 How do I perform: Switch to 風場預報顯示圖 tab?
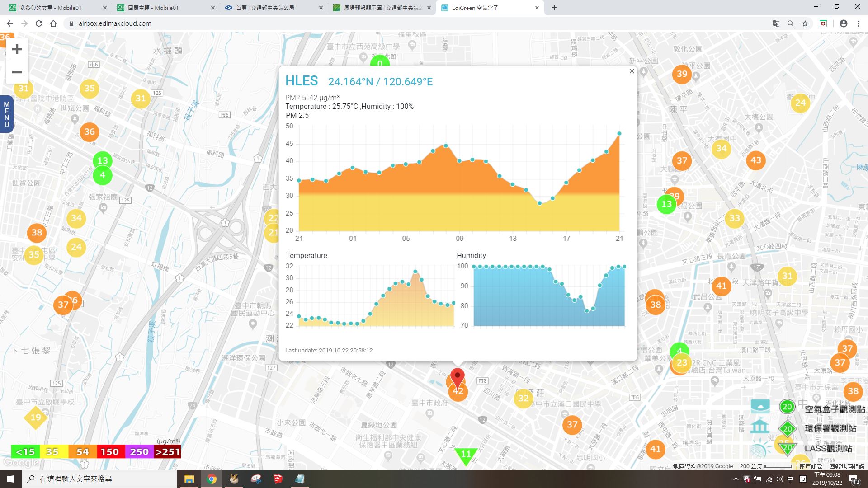click(382, 8)
